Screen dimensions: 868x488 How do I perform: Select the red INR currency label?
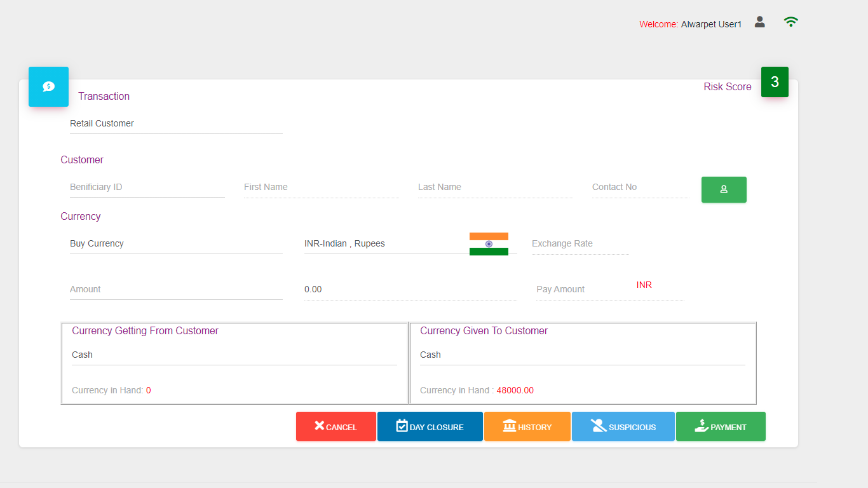tap(644, 285)
